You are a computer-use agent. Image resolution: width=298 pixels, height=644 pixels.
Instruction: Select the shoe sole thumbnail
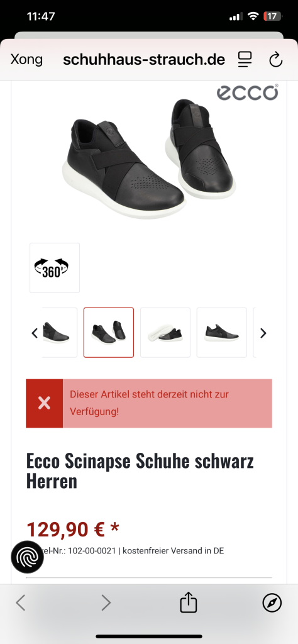pyautogui.click(x=165, y=333)
